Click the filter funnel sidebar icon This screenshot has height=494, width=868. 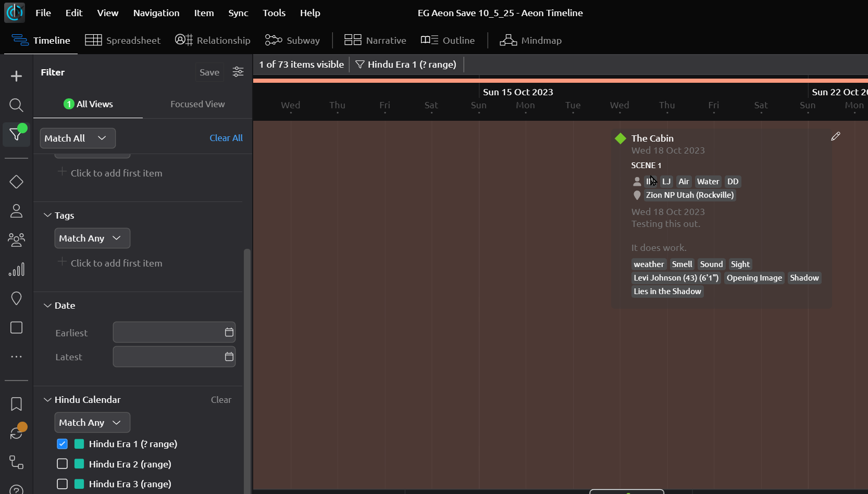click(x=16, y=134)
